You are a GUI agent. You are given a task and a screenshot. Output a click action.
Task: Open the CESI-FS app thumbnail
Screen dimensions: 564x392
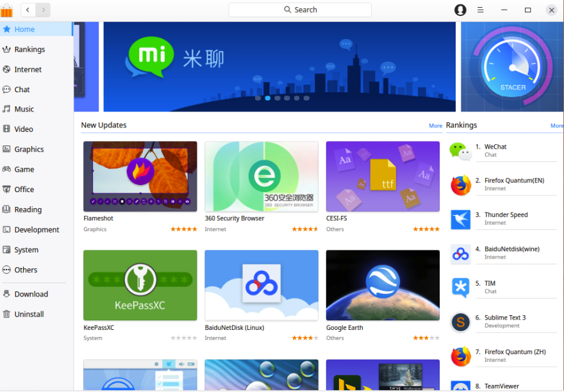383,176
